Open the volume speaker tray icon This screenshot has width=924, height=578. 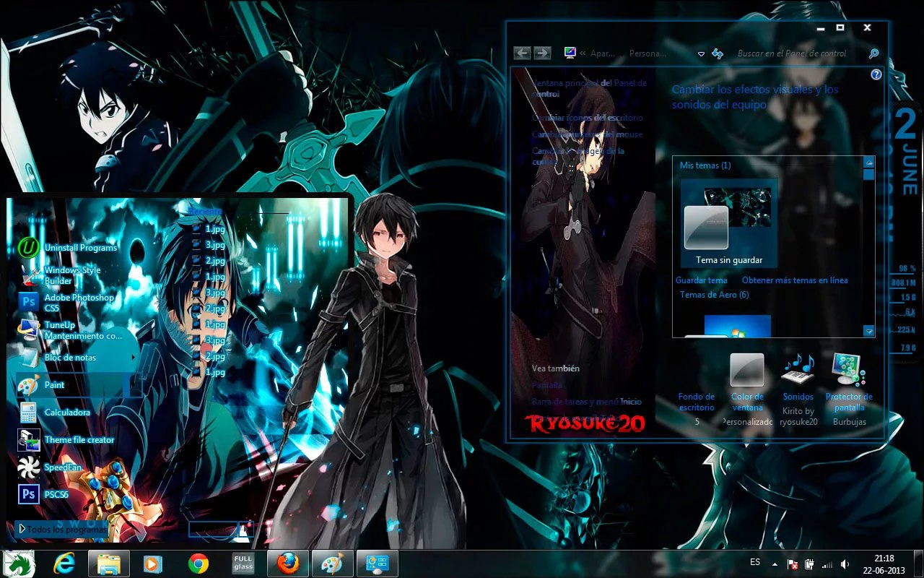point(844,564)
